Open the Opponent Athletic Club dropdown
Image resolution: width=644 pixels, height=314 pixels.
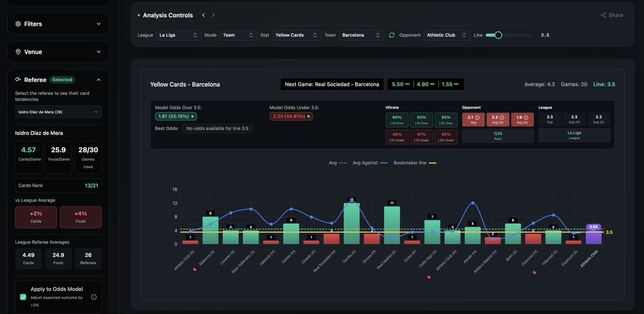pos(447,35)
